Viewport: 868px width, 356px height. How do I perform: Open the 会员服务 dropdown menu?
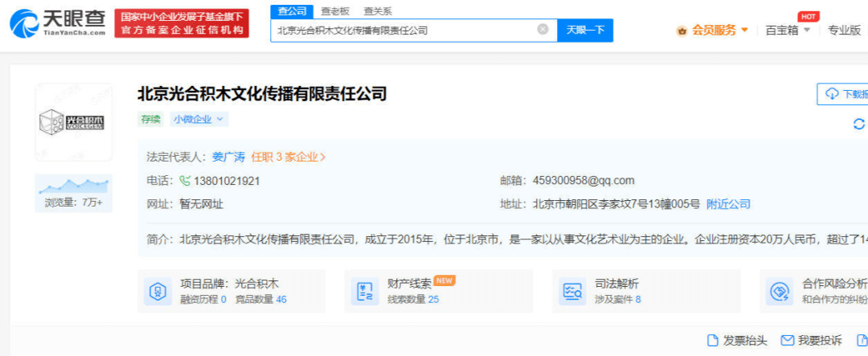(719, 30)
